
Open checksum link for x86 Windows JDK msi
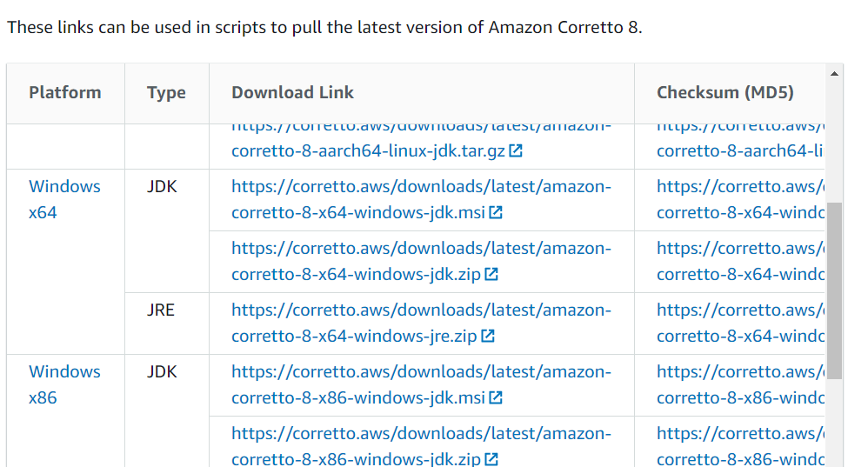coord(739,384)
